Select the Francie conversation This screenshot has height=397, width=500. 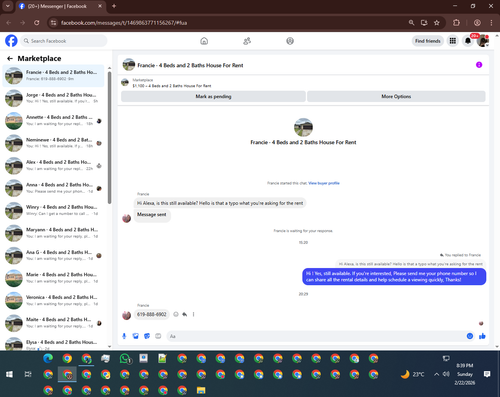(53, 75)
